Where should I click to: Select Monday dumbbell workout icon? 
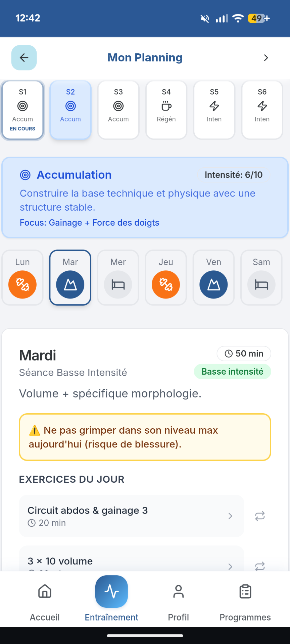pyautogui.click(x=22, y=284)
